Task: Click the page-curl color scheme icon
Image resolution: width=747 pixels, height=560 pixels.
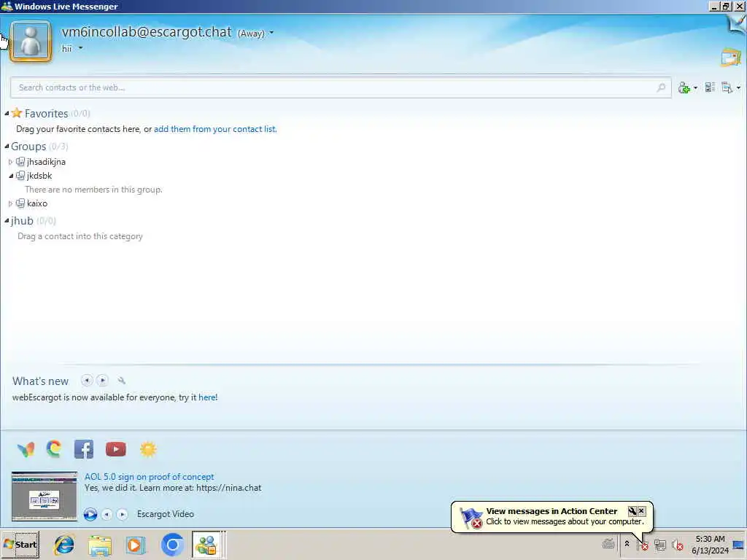Action: tap(737, 24)
